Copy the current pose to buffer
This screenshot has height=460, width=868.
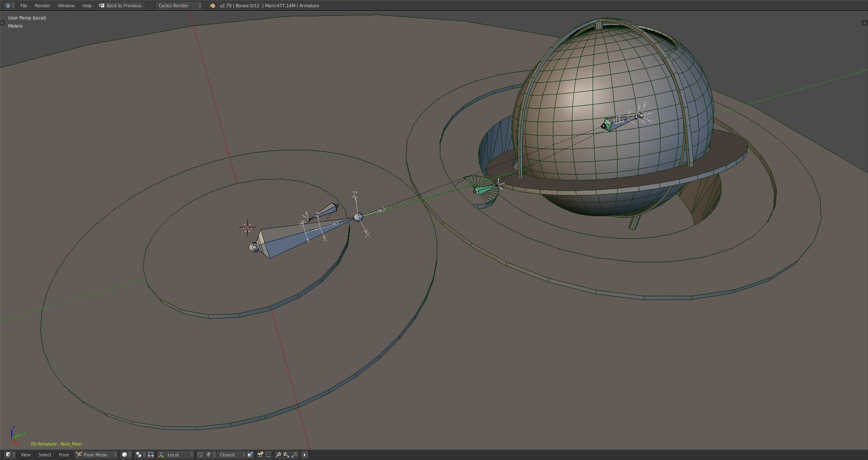pyautogui.click(x=278, y=455)
